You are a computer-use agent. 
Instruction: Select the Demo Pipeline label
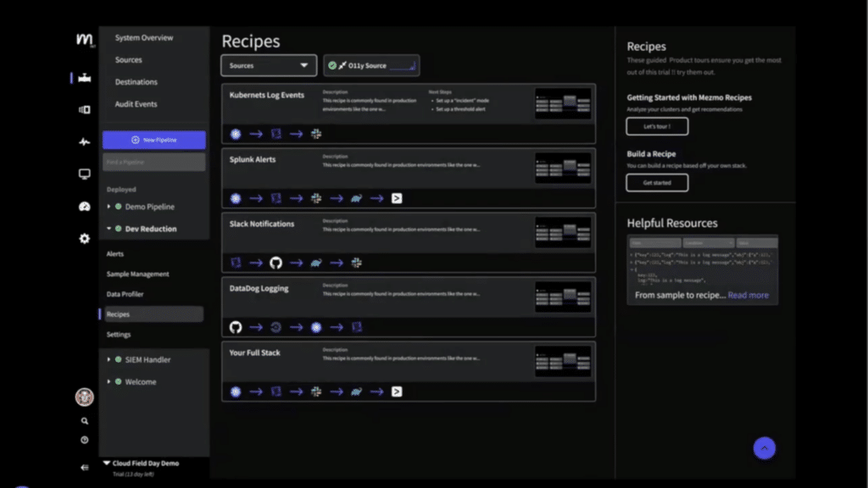point(149,207)
